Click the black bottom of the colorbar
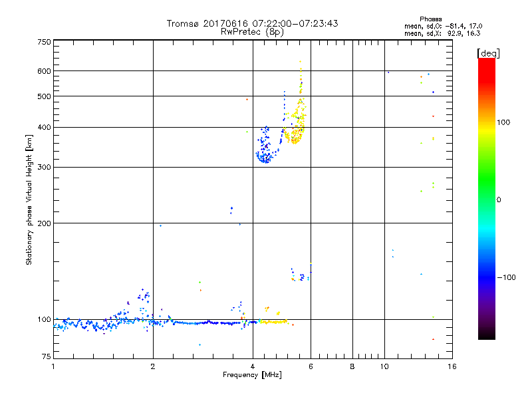The height and width of the screenshot is (399, 532). pyautogui.click(x=487, y=334)
